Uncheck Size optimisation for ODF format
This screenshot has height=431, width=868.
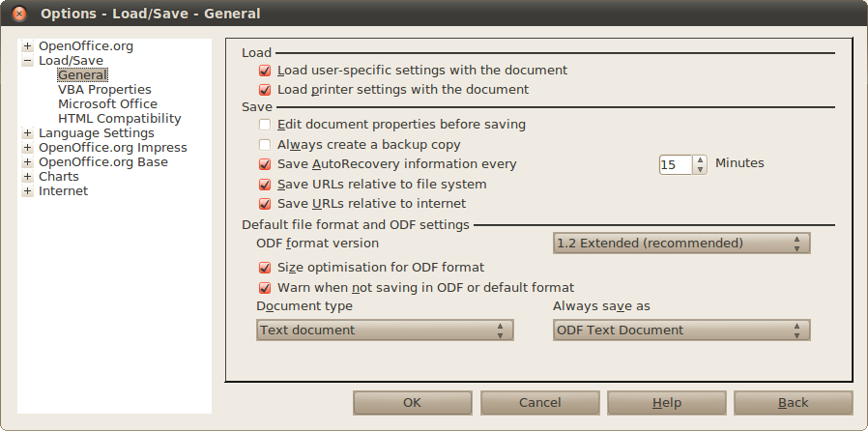pyautogui.click(x=265, y=268)
